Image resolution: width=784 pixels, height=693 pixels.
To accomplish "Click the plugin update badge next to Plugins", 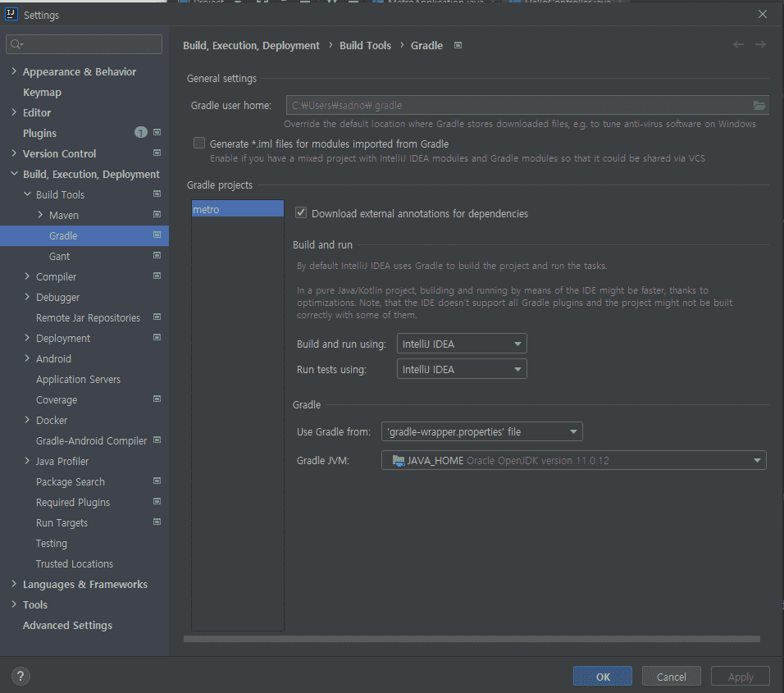I will pyautogui.click(x=141, y=132).
